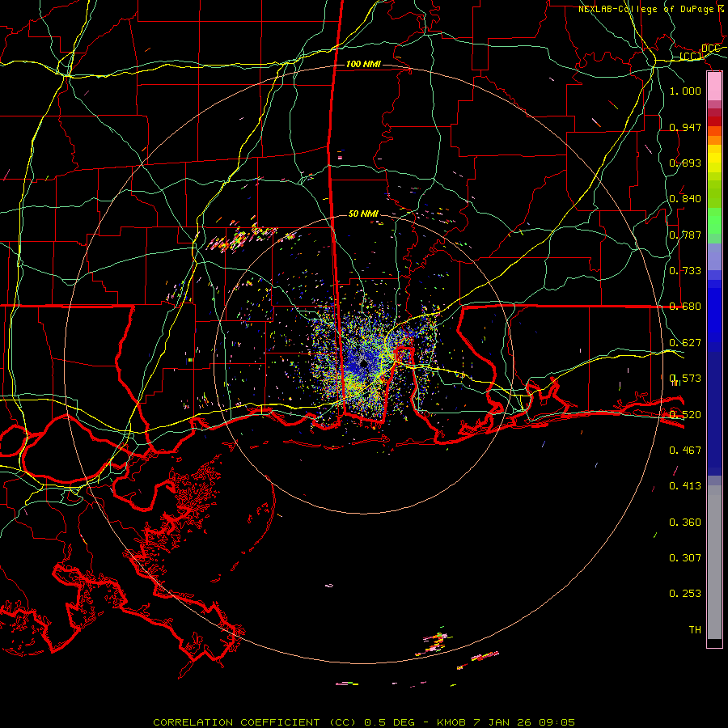This screenshot has height=728, width=728.
Task: Click the 0.307 scale value
Action: 685,558
